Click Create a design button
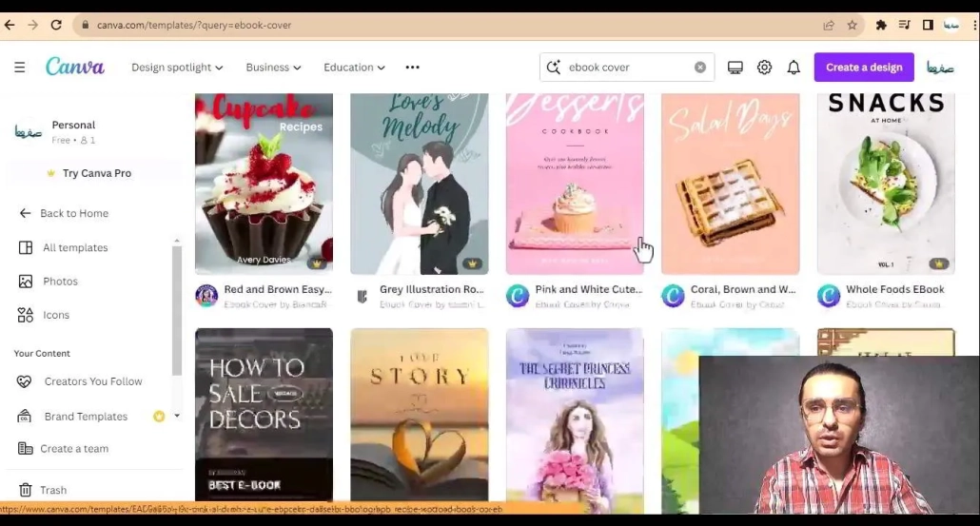The width and height of the screenshot is (980, 526). tap(864, 67)
